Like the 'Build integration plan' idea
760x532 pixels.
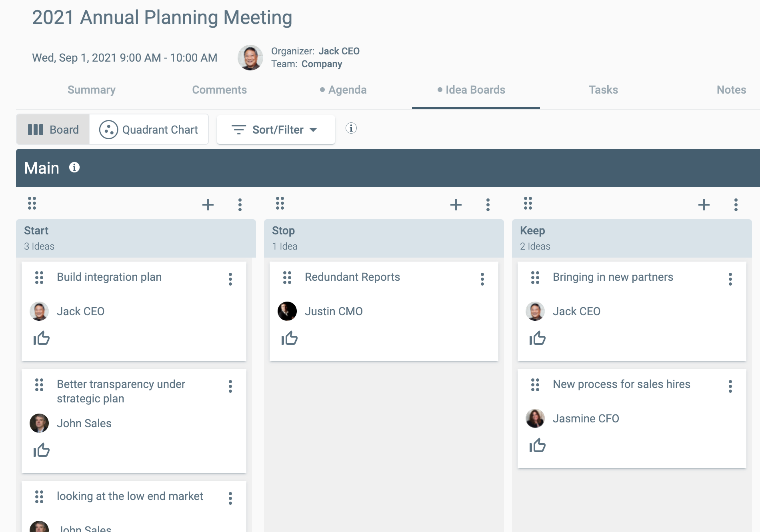pos(42,338)
